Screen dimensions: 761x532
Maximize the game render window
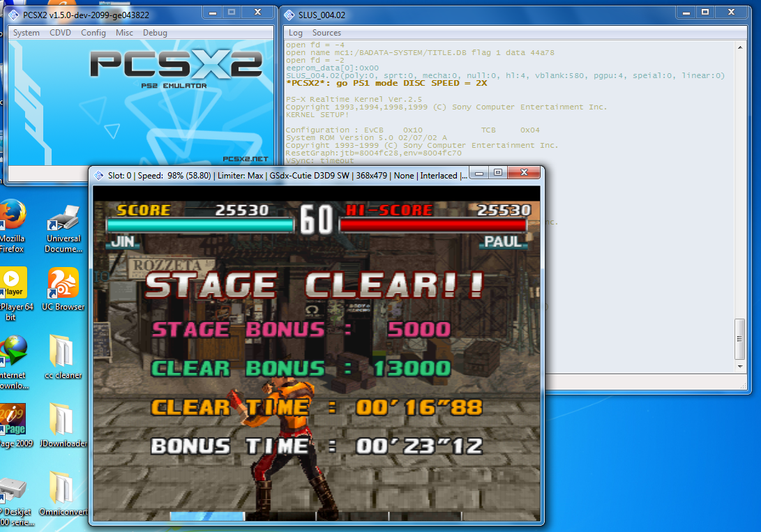tap(498, 173)
